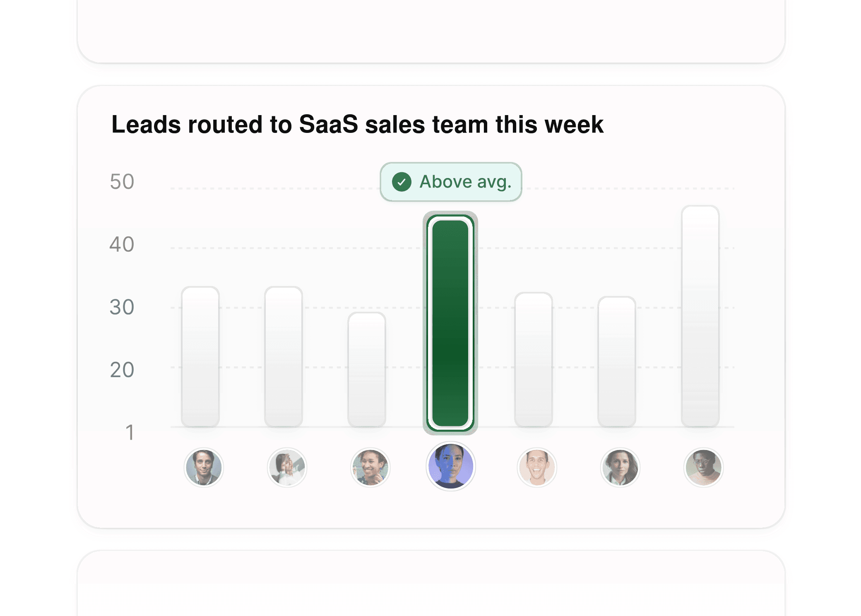Select the third team member's profile picture
Screen dimensions: 861x616
370,467
